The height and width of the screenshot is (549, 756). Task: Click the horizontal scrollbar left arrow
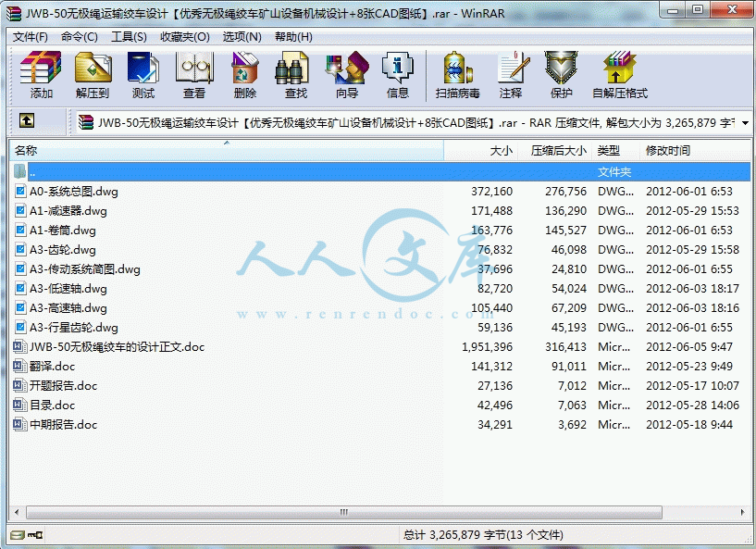point(17,512)
